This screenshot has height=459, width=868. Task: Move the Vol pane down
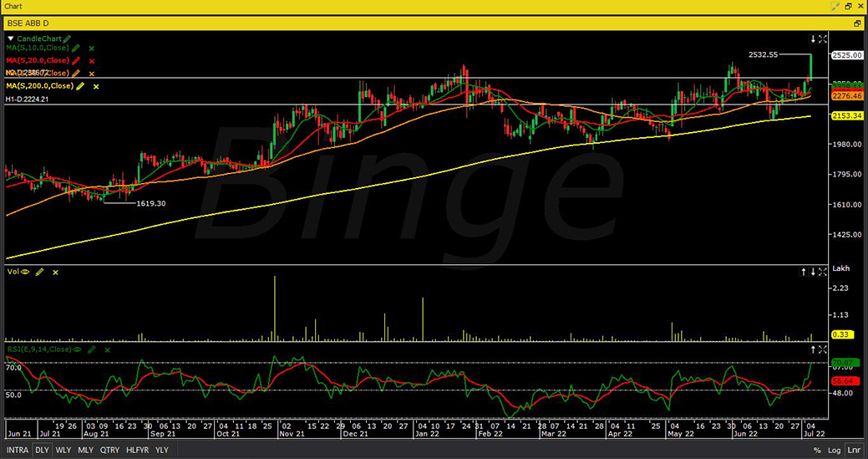(813, 272)
